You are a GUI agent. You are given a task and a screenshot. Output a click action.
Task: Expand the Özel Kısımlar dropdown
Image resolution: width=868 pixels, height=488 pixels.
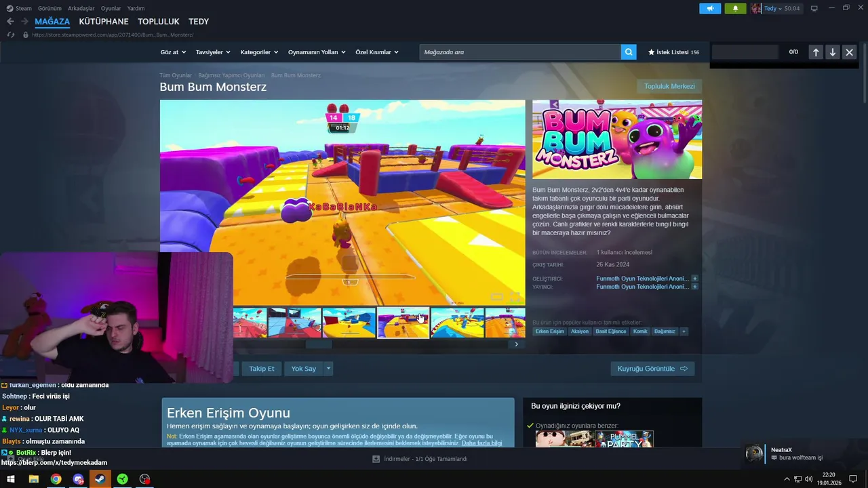(x=377, y=52)
